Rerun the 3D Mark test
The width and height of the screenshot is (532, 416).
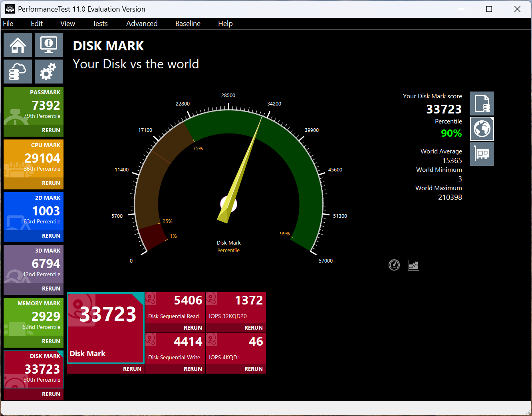tap(51, 289)
